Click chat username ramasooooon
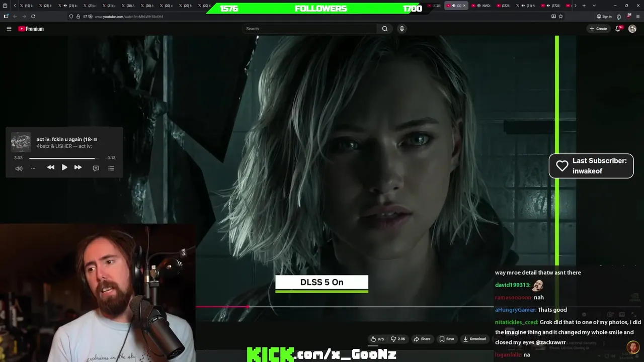This screenshot has height=362, width=644. [x=513, y=298]
